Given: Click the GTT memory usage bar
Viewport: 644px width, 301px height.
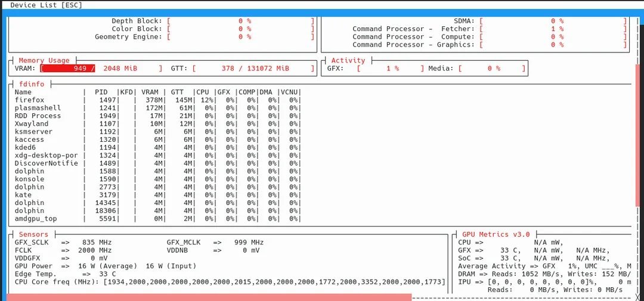Looking at the screenshot, I should (x=253, y=68).
